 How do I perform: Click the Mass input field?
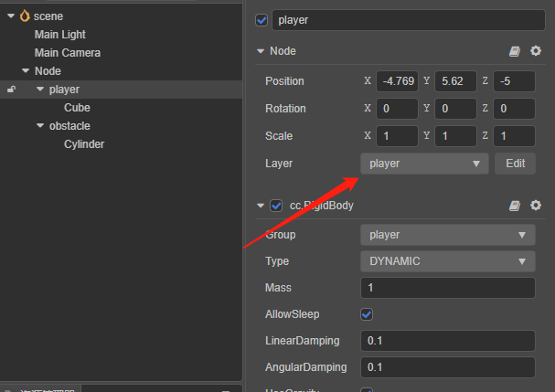click(448, 288)
